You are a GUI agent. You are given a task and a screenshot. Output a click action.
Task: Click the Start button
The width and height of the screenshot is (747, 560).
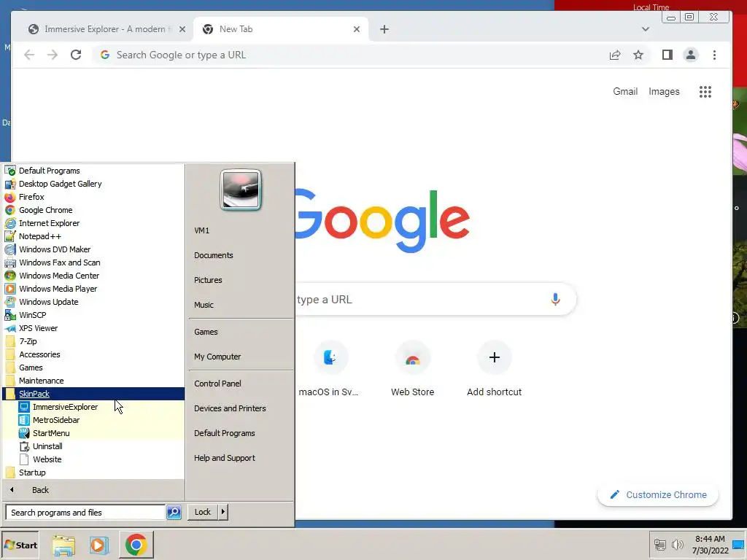[x=20, y=545]
